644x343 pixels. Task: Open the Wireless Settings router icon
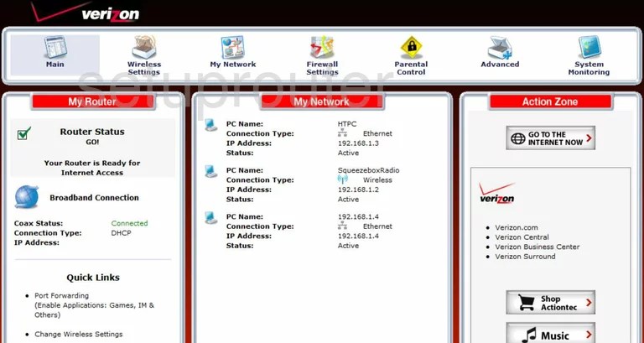pyautogui.click(x=143, y=47)
